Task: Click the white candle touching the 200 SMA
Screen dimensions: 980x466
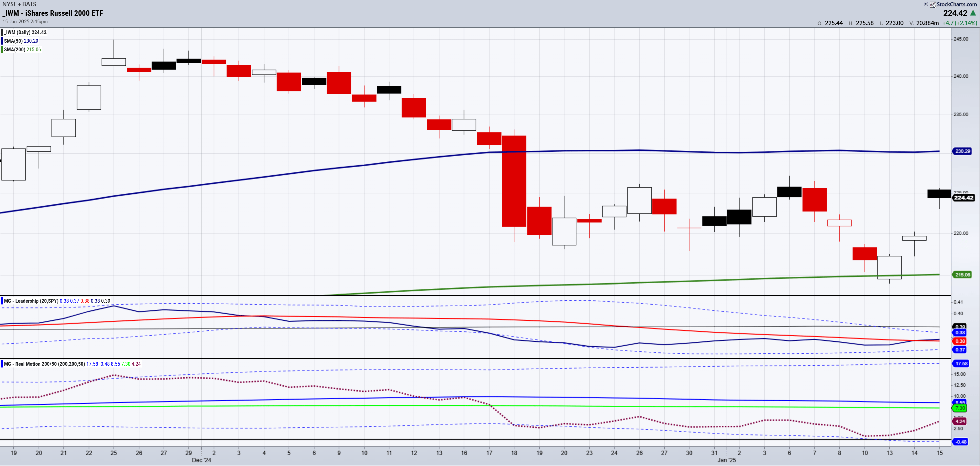Action: 889,268
